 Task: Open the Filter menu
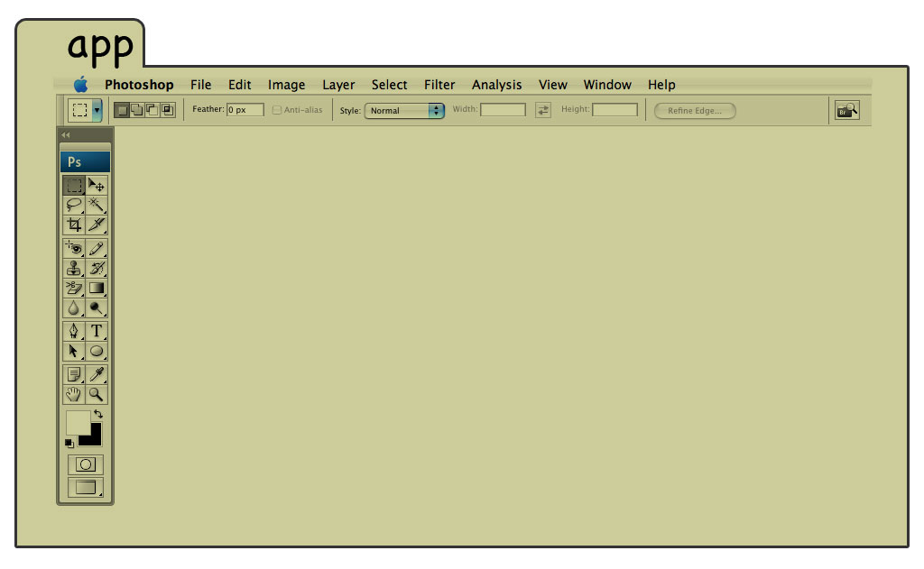(x=439, y=85)
